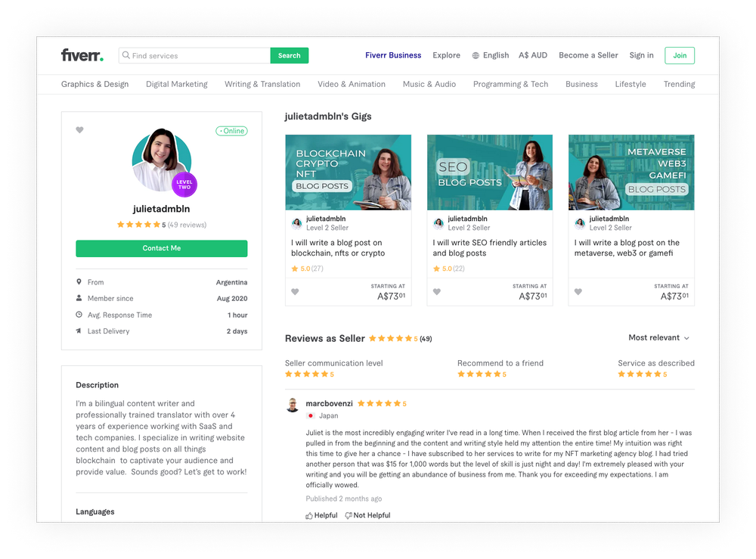Click the SEO blog posts gig thumbnail

pyautogui.click(x=489, y=172)
